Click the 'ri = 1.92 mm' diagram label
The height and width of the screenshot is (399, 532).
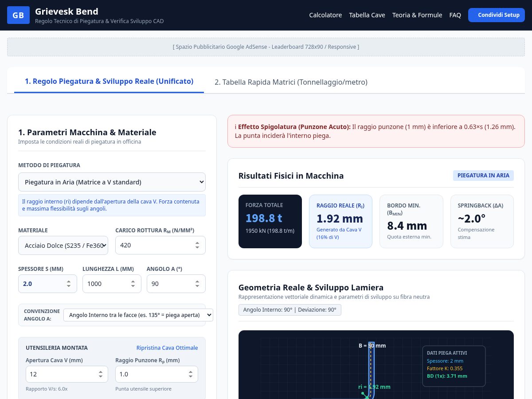(374, 387)
